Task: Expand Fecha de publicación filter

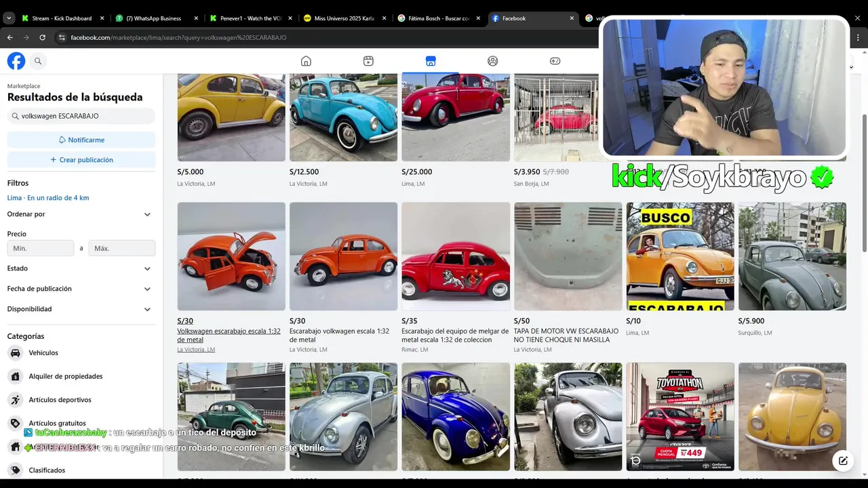Action: pos(81,289)
